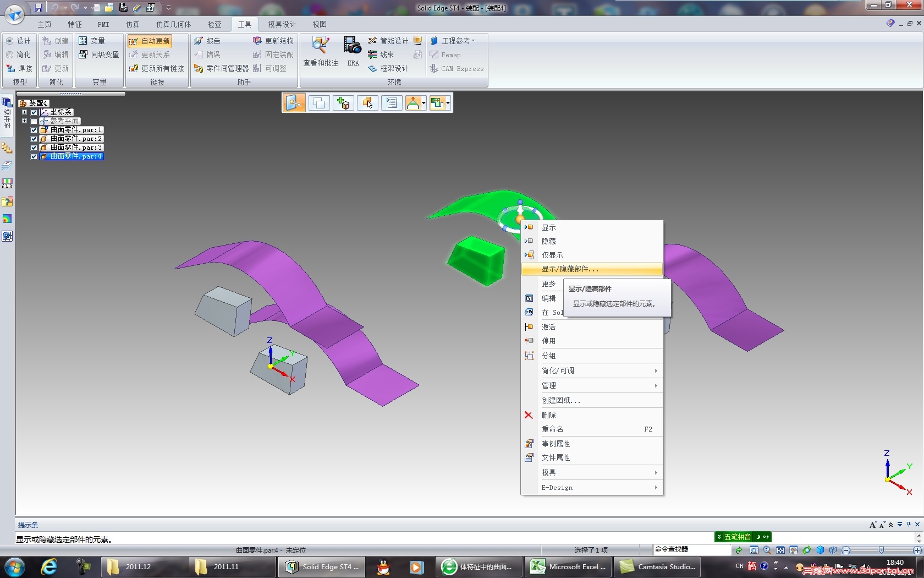Click the 命令查找器 command finder field
Viewport: 924px width, 578px height.
[692, 549]
